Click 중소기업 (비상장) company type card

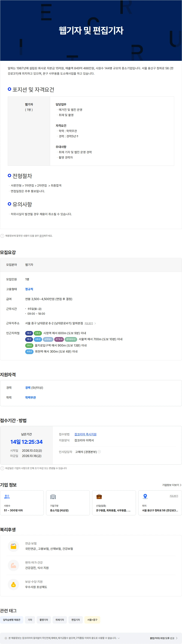[x=68, y=503]
